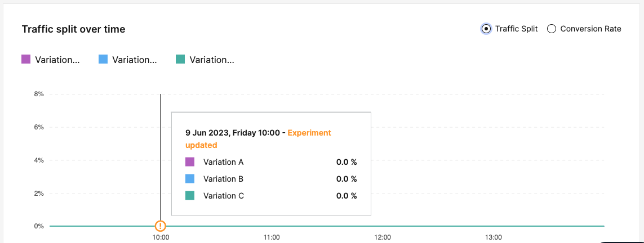Click the 8% y-axis label
This screenshot has width=644, height=243.
(39, 94)
